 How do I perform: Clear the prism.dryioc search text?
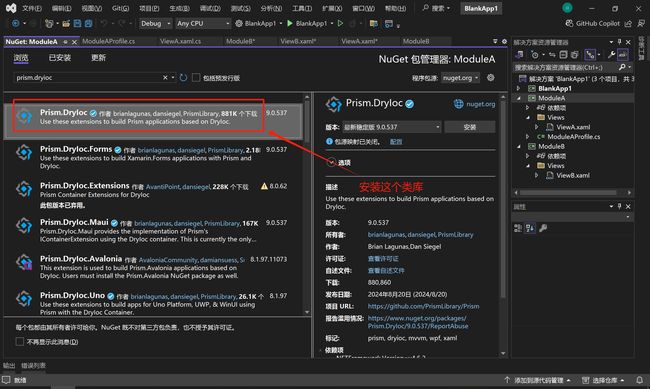[x=165, y=78]
